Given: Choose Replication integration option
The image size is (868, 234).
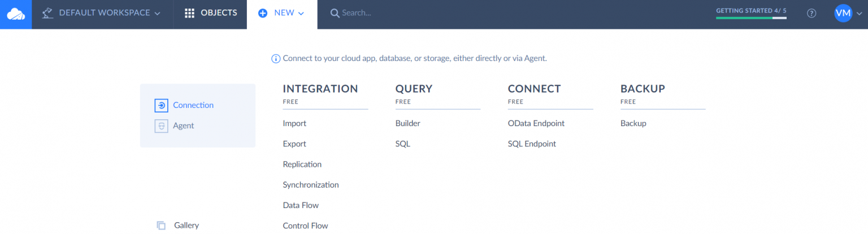Looking at the screenshot, I should point(302,164).
